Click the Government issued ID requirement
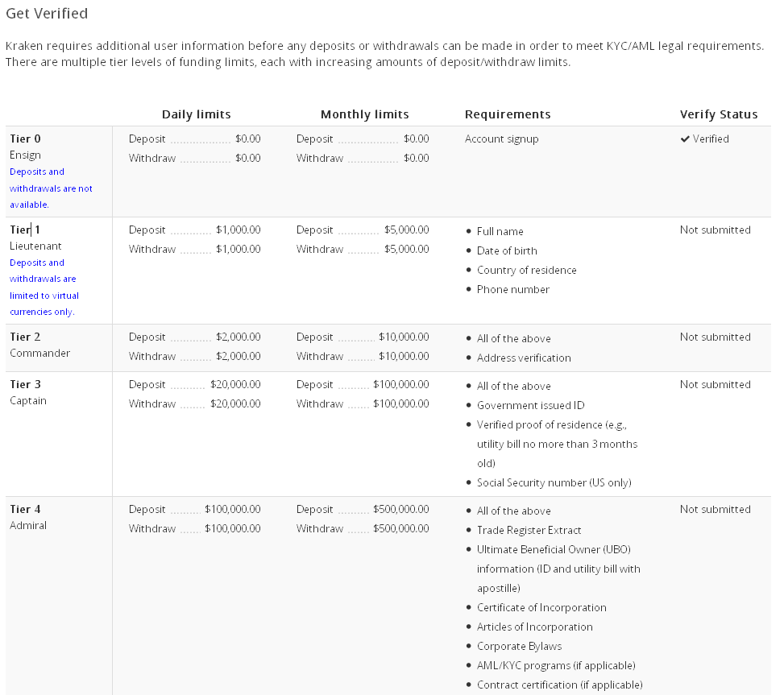The width and height of the screenshot is (784, 695). pos(530,405)
